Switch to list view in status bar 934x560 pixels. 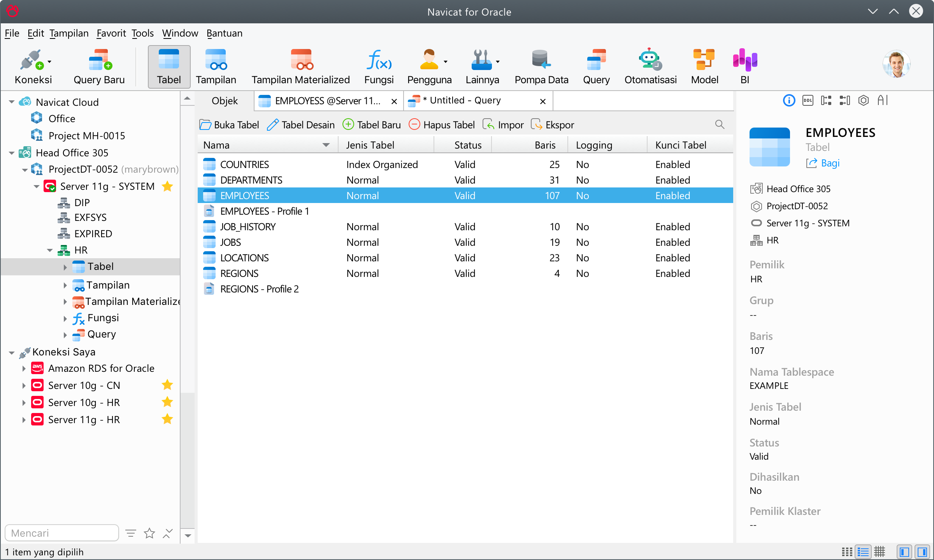(x=863, y=552)
